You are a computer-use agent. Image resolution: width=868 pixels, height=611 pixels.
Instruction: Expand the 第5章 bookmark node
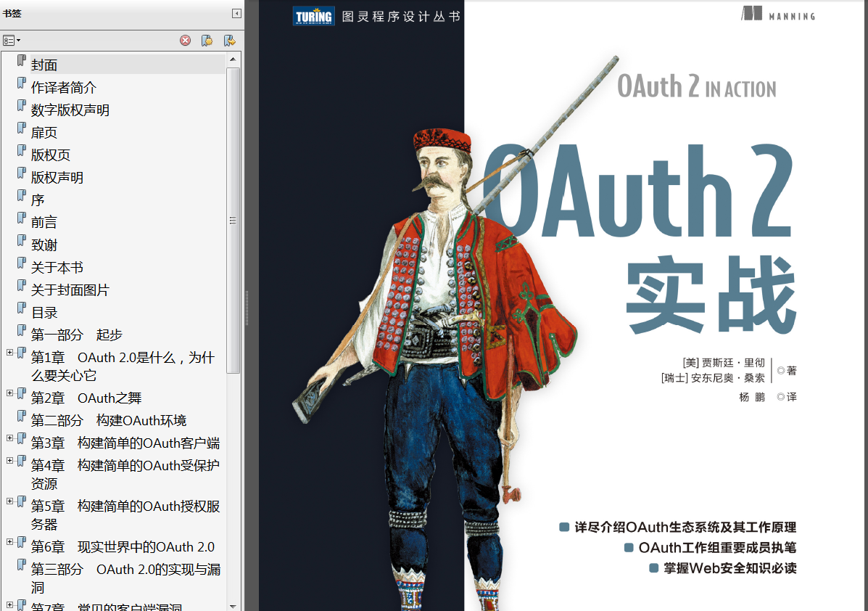[9, 501]
